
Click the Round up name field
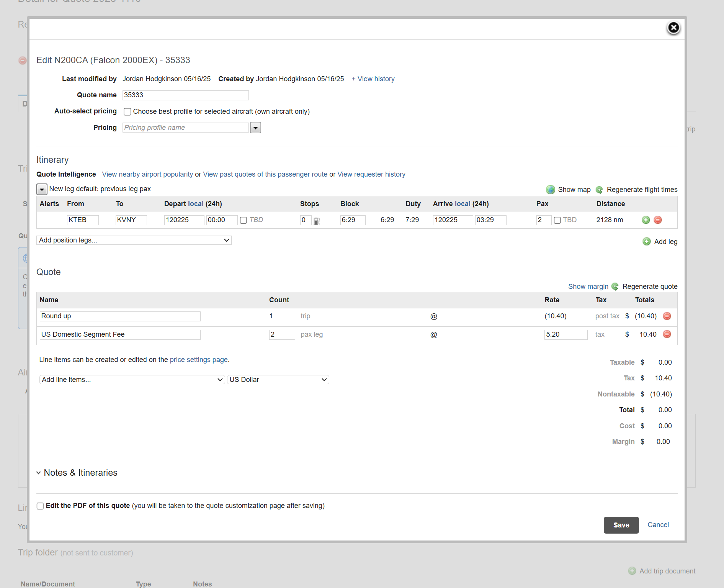[x=120, y=316]
